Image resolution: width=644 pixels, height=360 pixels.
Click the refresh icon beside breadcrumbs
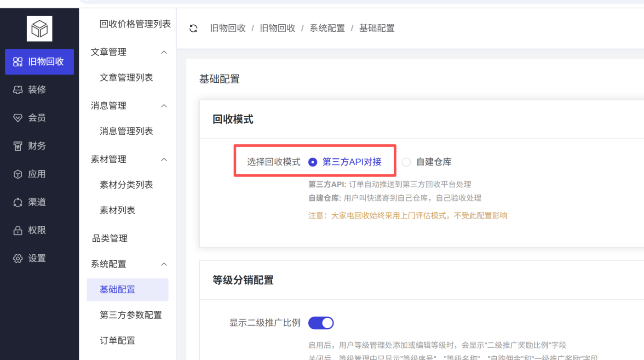193,28
